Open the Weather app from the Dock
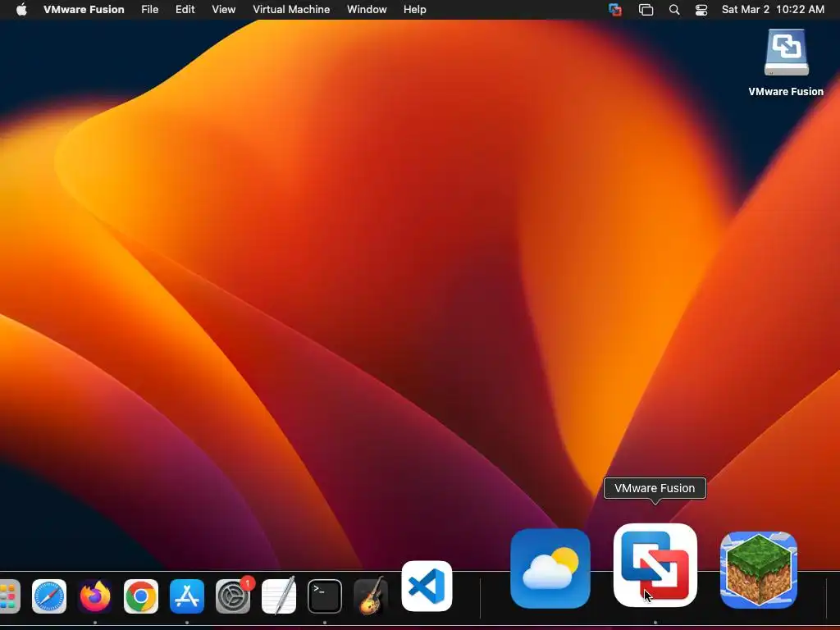The width and height of the screenshot is (840, 630). click(x=550, y=568)
